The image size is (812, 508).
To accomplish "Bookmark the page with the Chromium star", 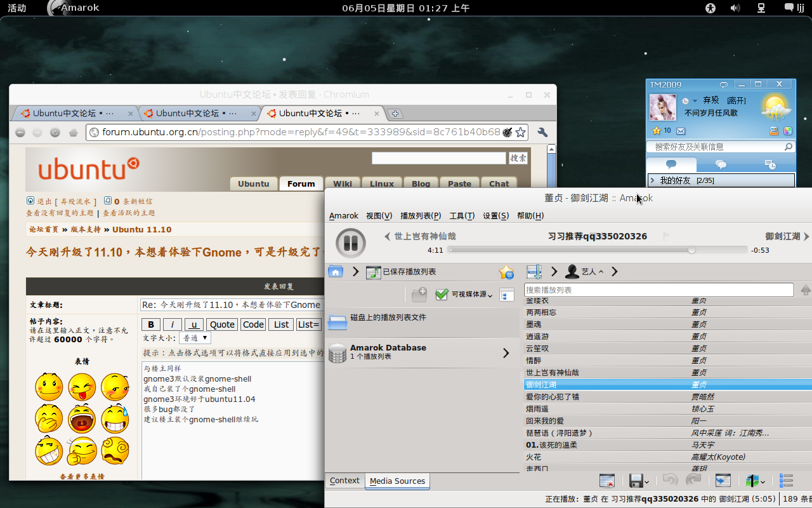I will [520, 132].
